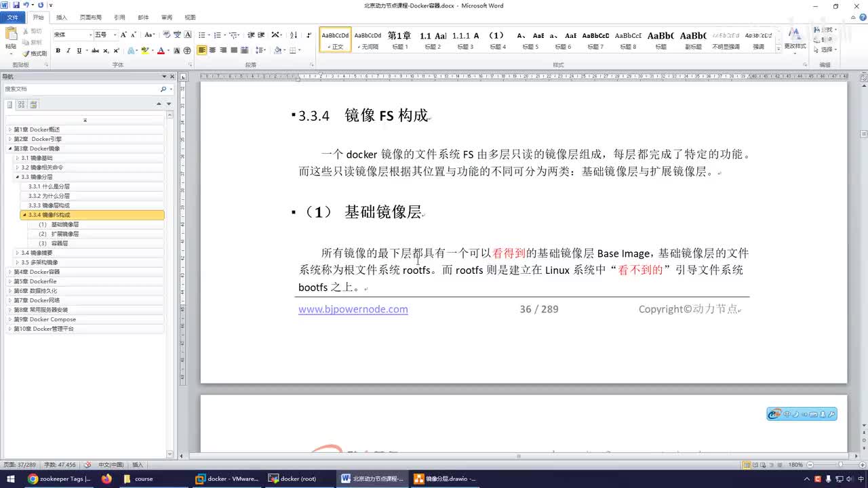The height and width of the screenshot is (488, 868).
Task: Switch to the Review (审阅) tab
Action: click(x=167, y=18)
